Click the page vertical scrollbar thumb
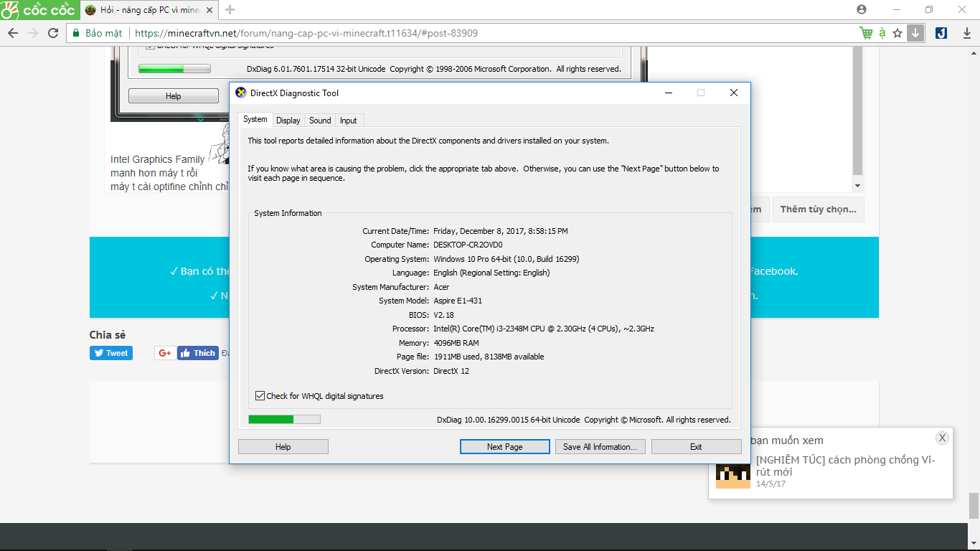Screen dimensions: 980x551 pos(974,505)
